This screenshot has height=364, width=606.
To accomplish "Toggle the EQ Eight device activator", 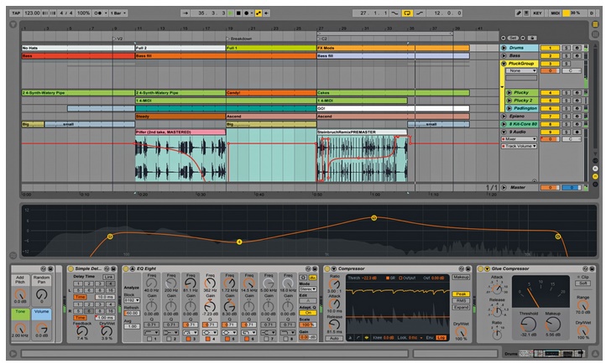I will tap(127, 268).
